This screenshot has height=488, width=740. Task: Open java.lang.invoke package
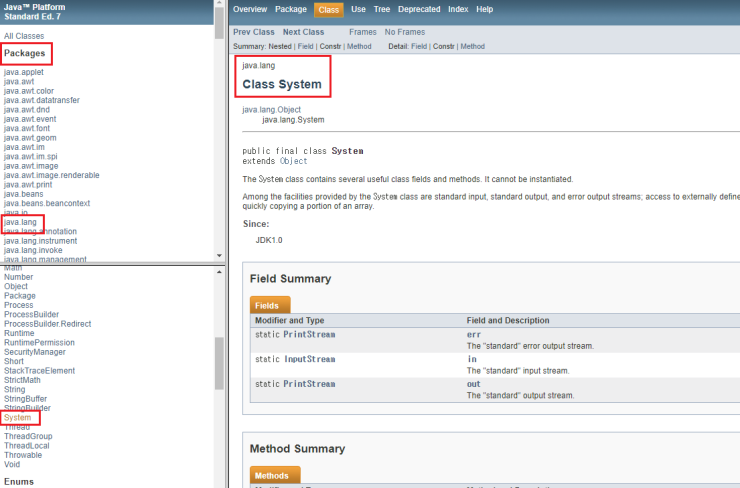33,250
